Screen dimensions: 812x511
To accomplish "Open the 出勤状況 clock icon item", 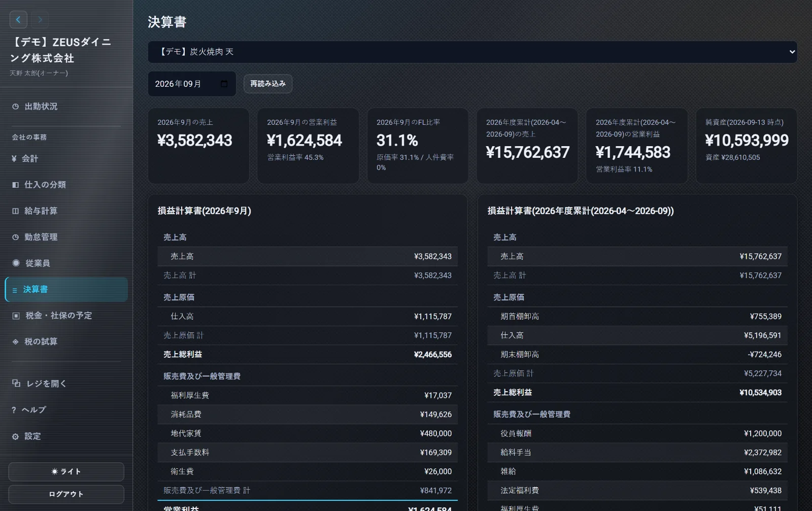I will [16, 107].
